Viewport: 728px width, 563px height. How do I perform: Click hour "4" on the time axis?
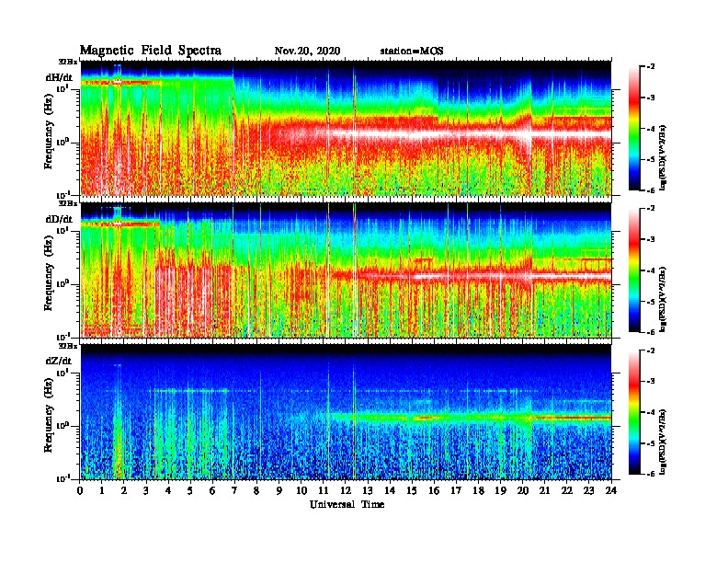click(168, 490)
